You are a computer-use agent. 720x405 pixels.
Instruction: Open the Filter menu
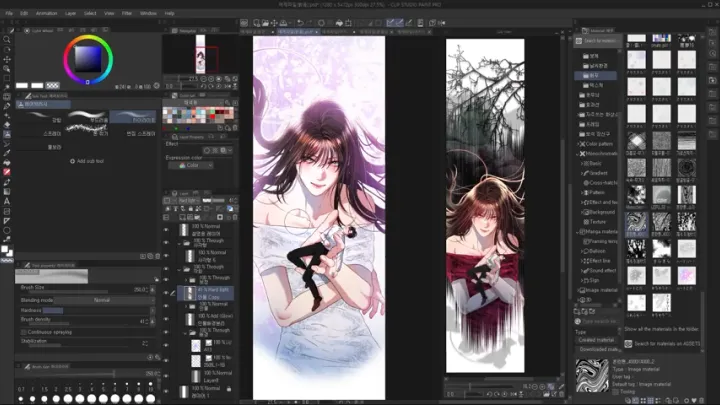pyautogui.click(x=127, y=13)
